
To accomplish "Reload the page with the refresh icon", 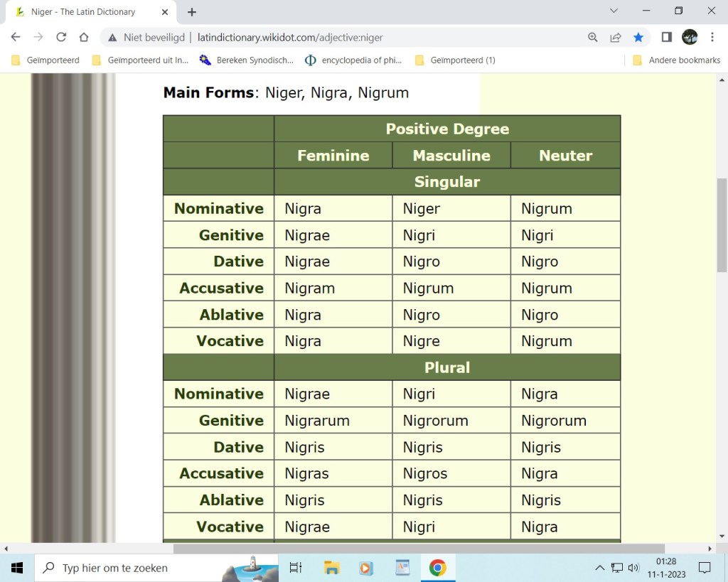I will point(61,37).
